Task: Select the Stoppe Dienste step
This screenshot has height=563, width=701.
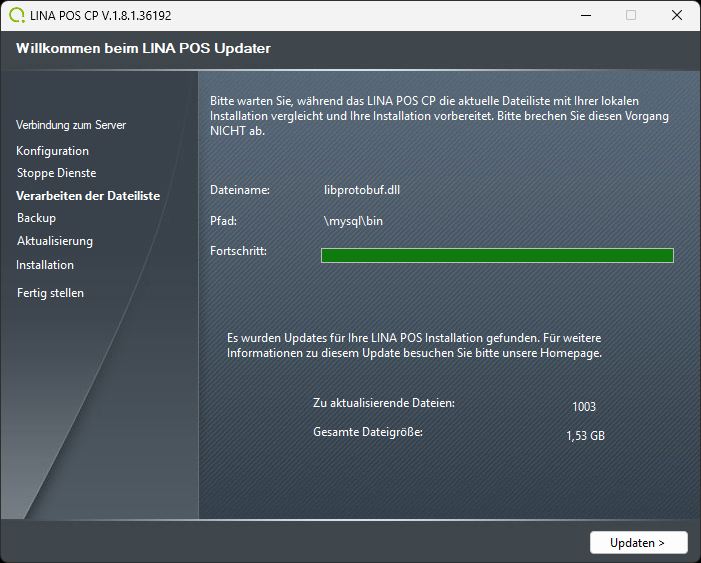Action: click(x=56, y=173)
